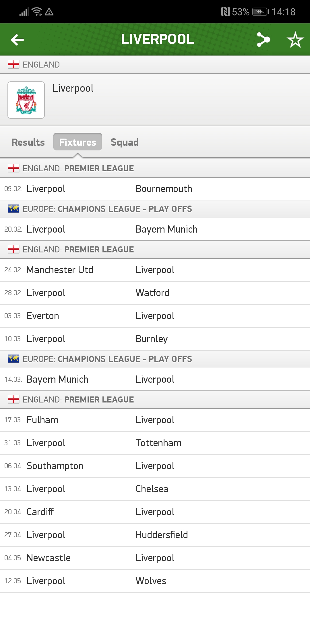Viewport: 310px width, 644px height.
Task: Toggle the favorite star for Liverpool
Action: click(295, 39)
